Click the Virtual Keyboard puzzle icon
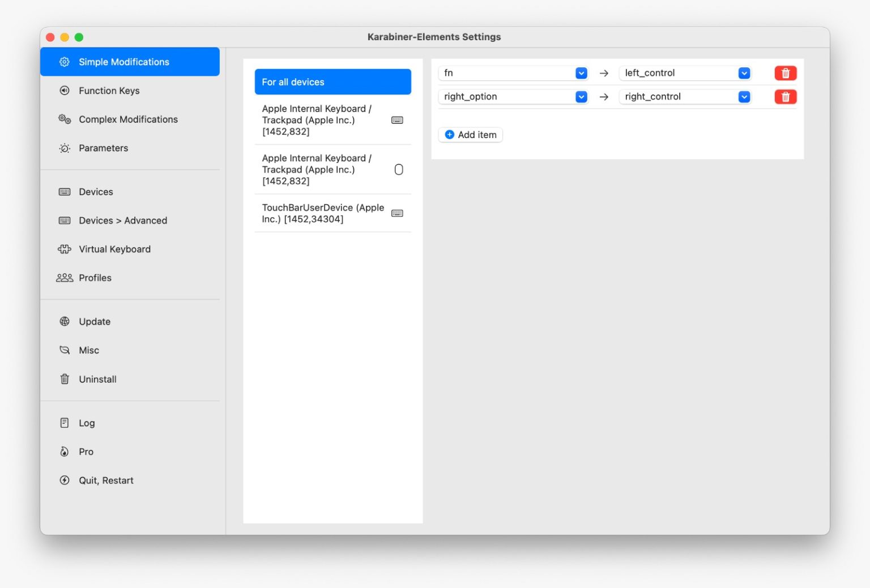This screenshot has height=588, width=870. click(x=64, y=249)
